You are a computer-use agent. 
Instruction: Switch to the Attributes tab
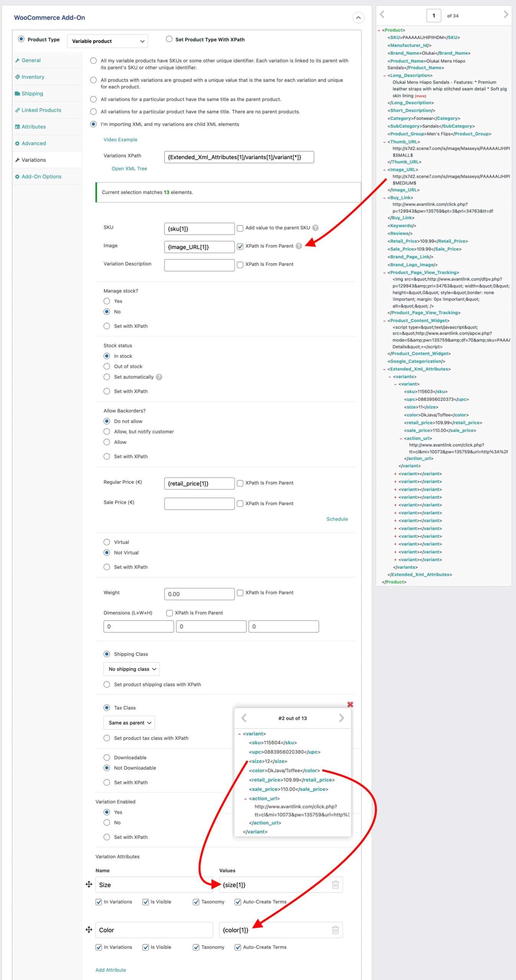pyautogui.click(x=33, y=127)
